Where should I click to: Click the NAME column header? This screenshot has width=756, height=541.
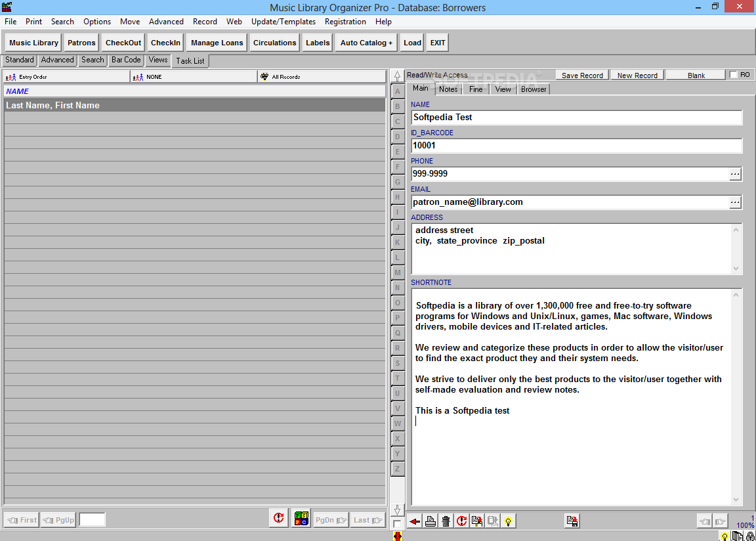[195, 91]
